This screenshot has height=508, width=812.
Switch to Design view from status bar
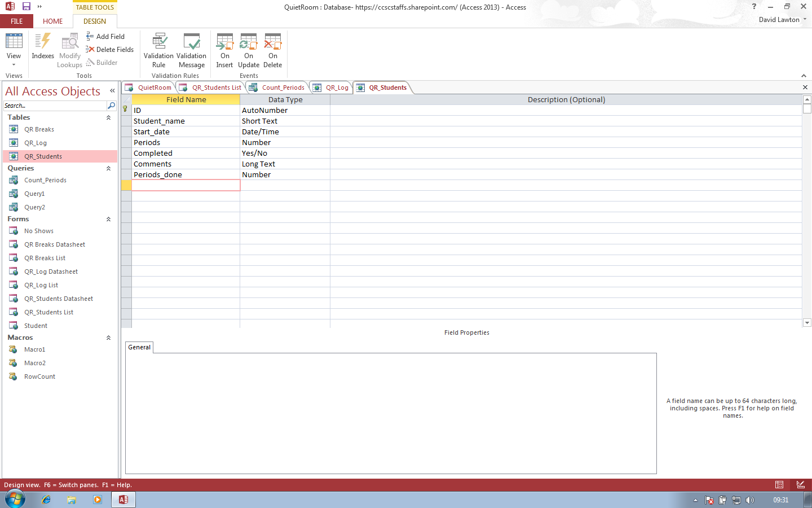pos(800,485)
